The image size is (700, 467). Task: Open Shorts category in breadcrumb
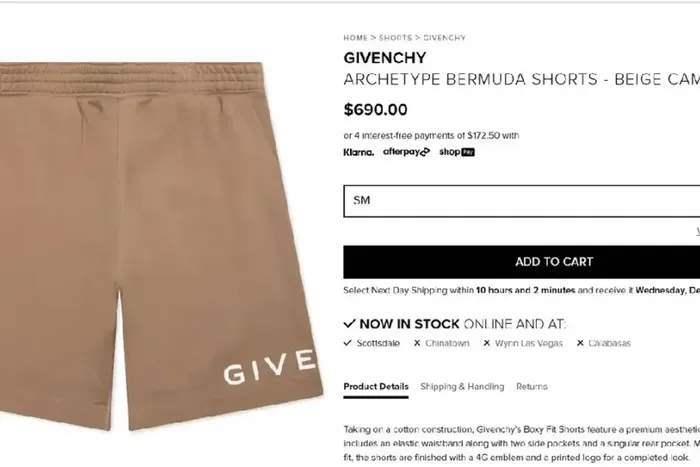point(395,38)
